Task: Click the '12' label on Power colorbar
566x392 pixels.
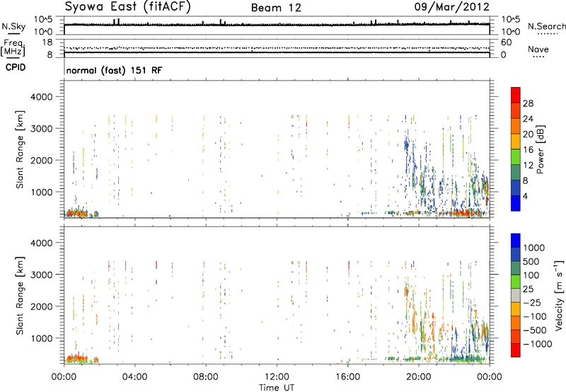Action: pyautogui.click(x=528, y=166)
